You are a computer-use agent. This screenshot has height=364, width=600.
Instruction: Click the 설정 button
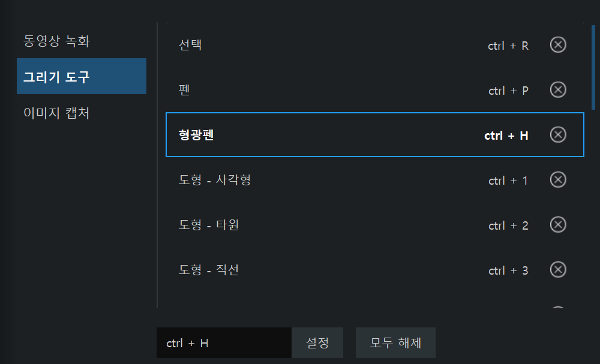pyautogui.click(x=317, y=342)
